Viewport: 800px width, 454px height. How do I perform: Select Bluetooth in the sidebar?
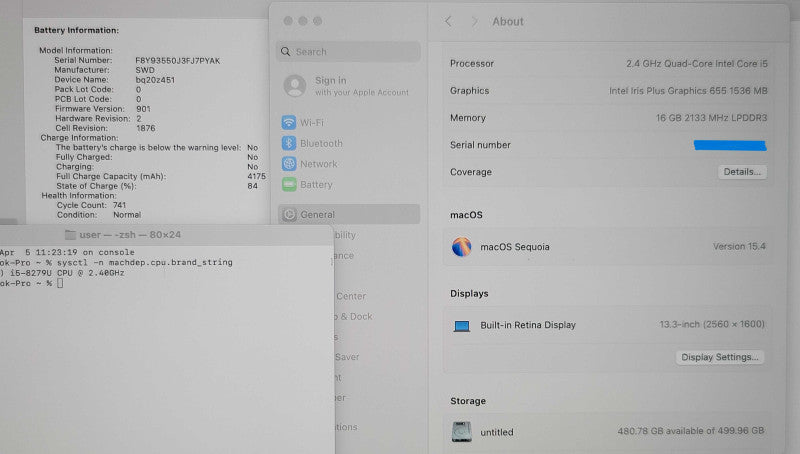(x=321, y=143)
